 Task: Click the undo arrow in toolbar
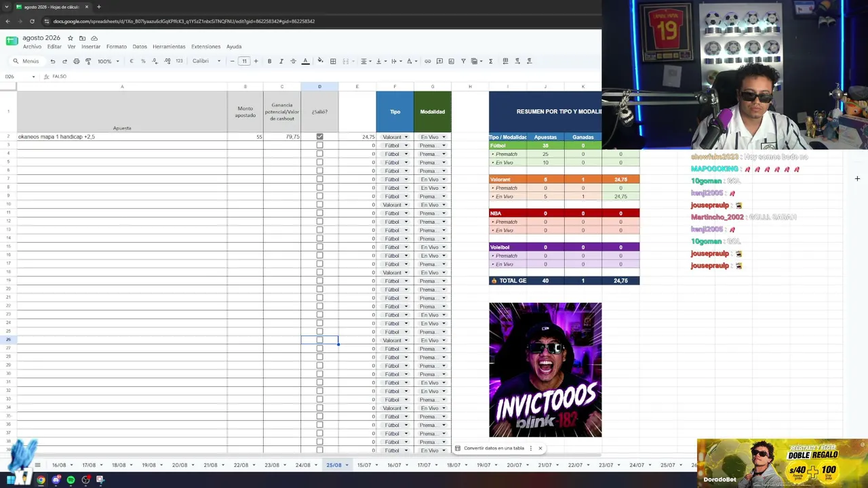click(52, 61)
